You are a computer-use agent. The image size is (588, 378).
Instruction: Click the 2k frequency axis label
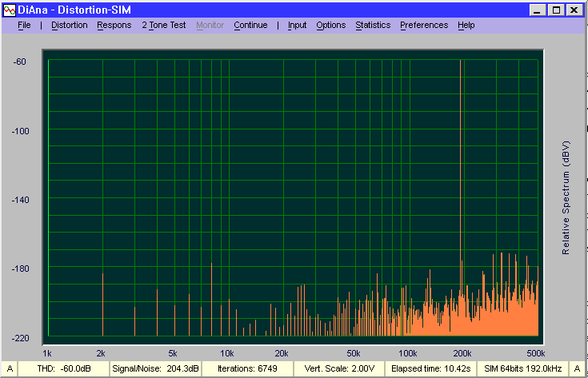(x=101, y=353)
